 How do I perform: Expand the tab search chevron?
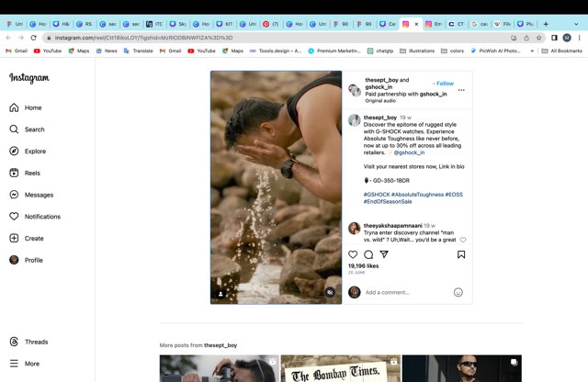[x=576, y=24]
